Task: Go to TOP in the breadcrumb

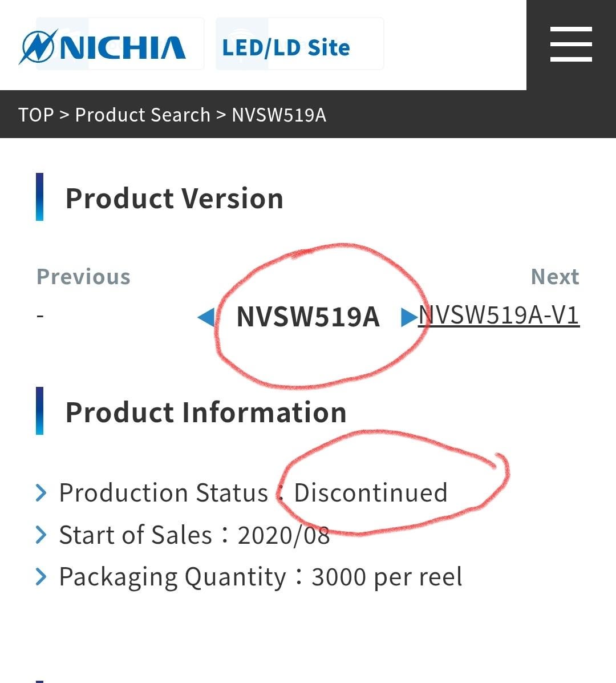Action: pyautogui.click(x=36, y=115)
